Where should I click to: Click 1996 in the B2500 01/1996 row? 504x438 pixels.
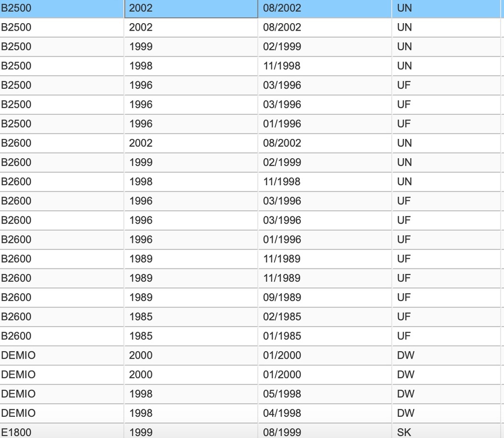191,124
